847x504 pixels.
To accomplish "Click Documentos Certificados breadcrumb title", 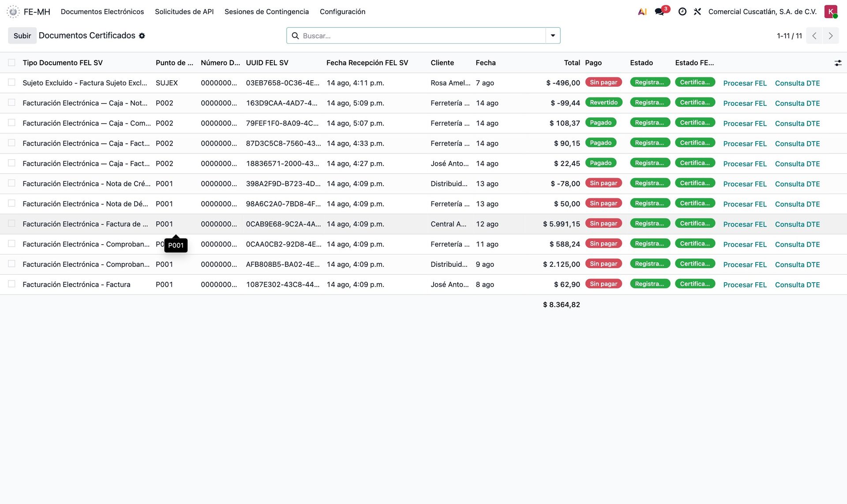I will click(x=87, y=36).
